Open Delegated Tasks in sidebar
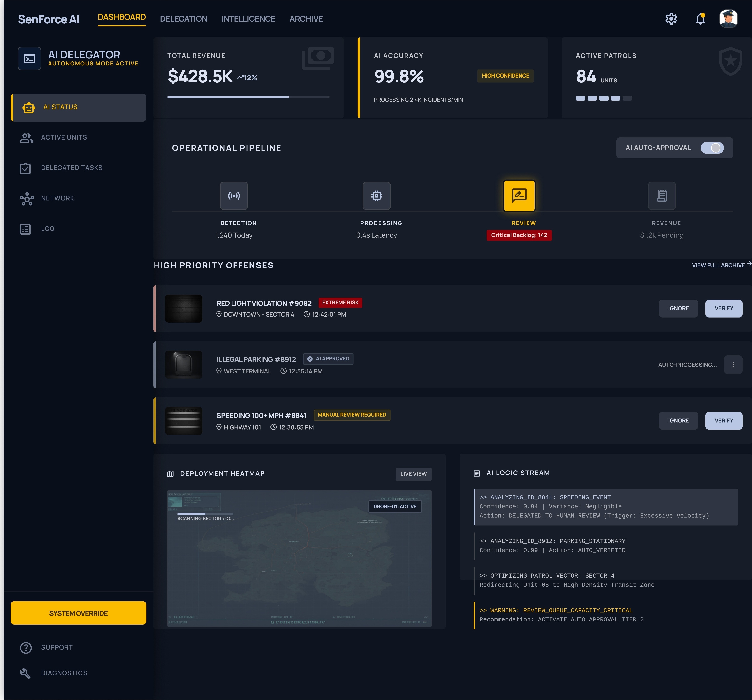 pos(78,168)
